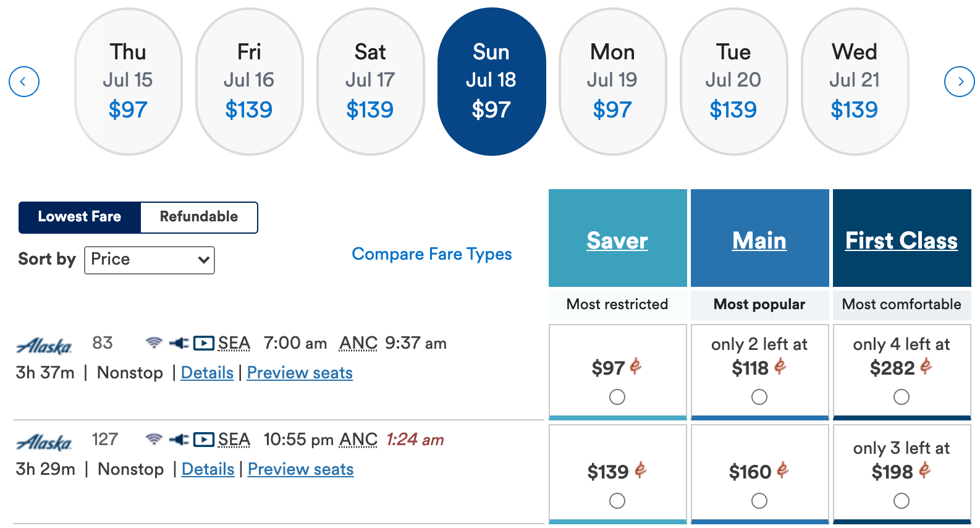Click the Alaska logo on flight 127

44,442
